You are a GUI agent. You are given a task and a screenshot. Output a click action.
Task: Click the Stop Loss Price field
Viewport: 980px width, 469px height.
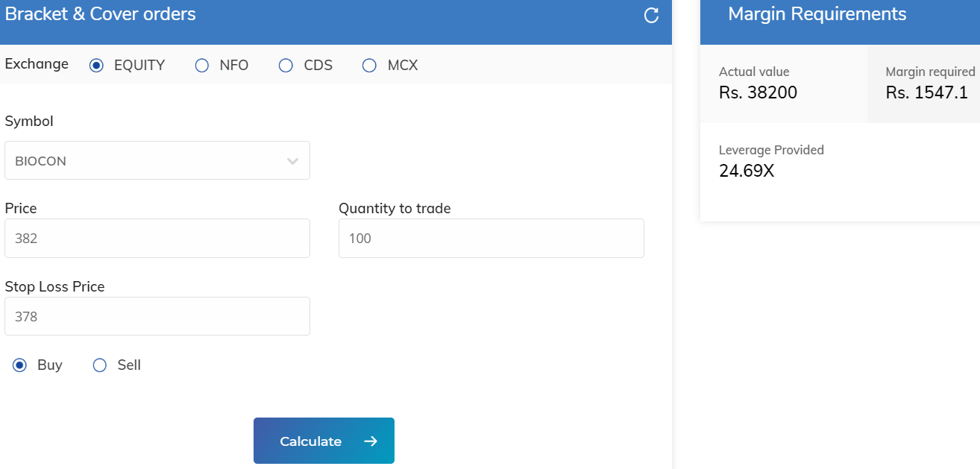[x=157, y=316]
